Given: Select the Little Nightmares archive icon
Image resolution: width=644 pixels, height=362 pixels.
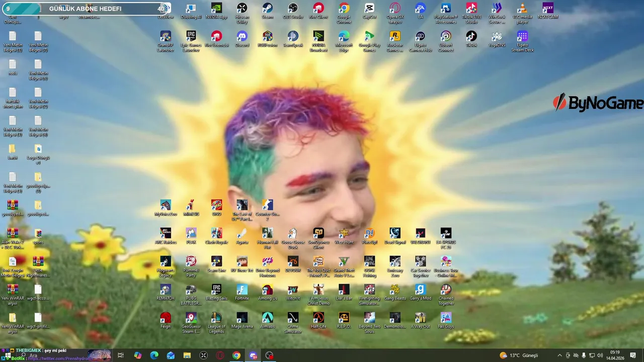Looking at the screenshot, I should tap(38, 267).
